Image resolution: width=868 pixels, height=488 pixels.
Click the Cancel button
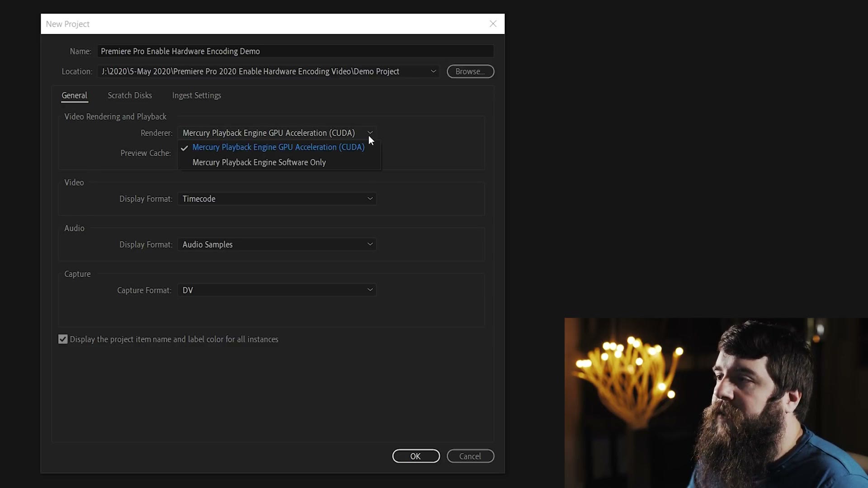(x=470, y=456)
